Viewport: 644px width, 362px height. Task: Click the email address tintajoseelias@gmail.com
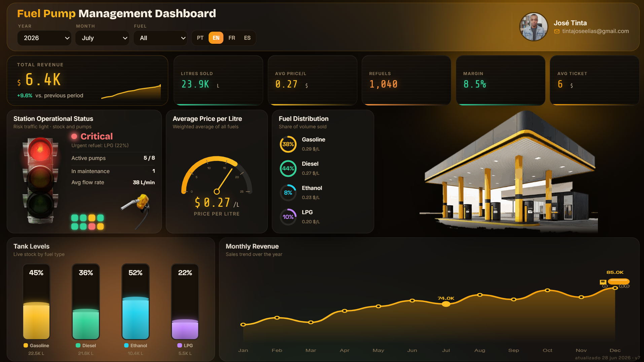(595, 31)
